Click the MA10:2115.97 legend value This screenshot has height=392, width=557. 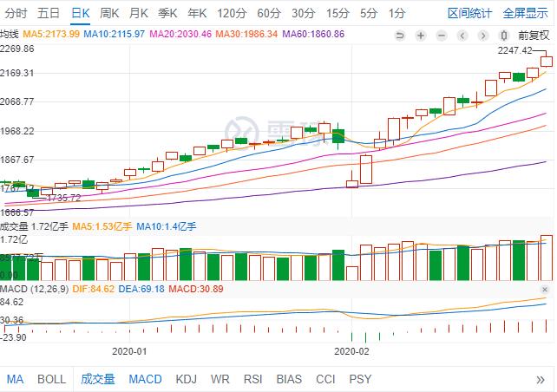pyautogui.click(x=114, y=35)
